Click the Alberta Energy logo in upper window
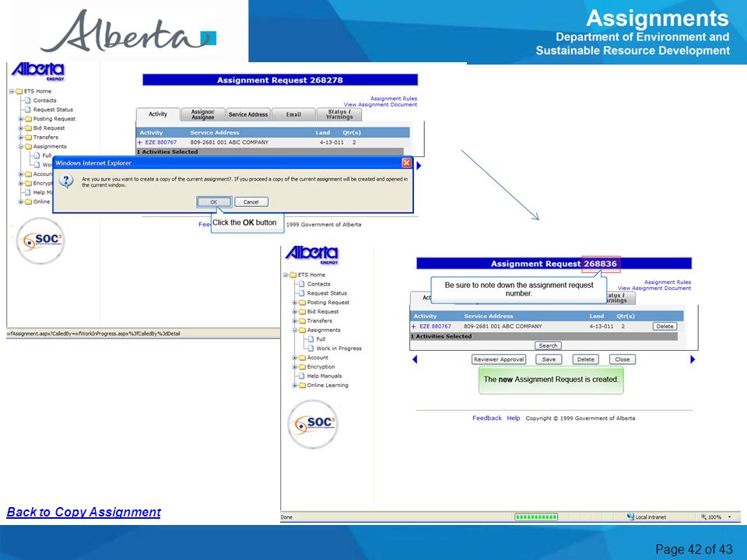This screenshot has width=747, height=560. pyautogui.click(x=38, y=72)
